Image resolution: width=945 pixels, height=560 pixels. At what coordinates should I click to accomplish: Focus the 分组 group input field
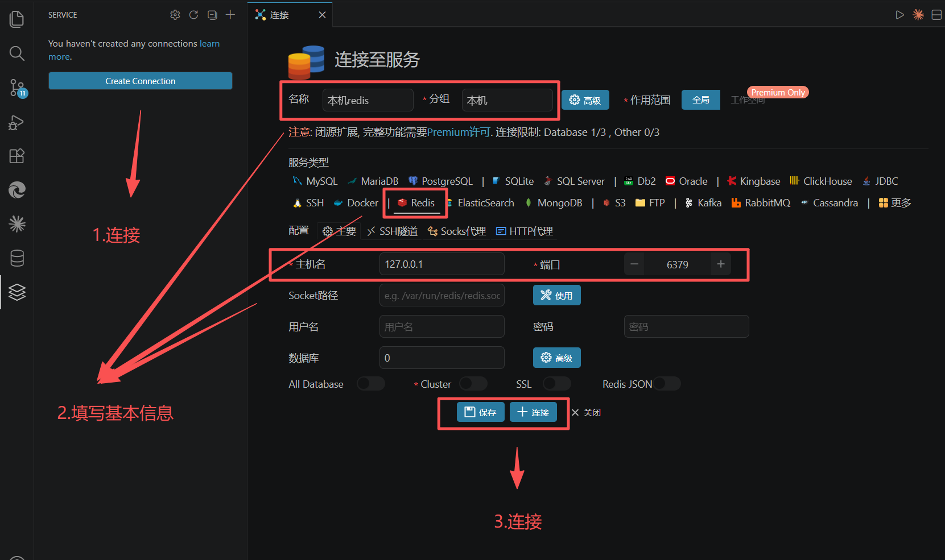[507, 100]
